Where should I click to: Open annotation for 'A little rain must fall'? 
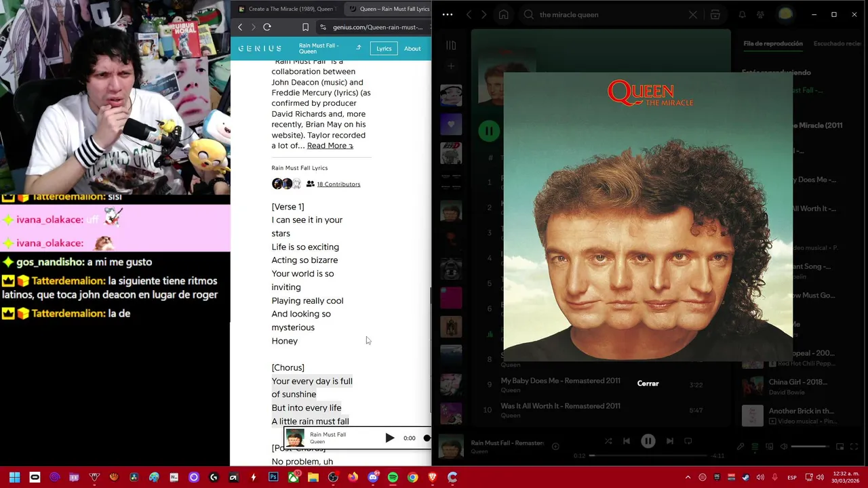(311, 422)
